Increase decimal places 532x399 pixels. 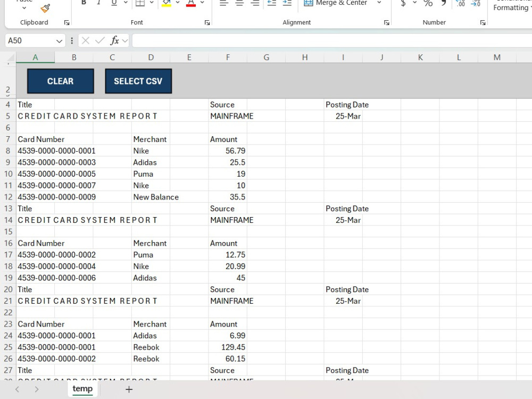(x=460, y=3)
